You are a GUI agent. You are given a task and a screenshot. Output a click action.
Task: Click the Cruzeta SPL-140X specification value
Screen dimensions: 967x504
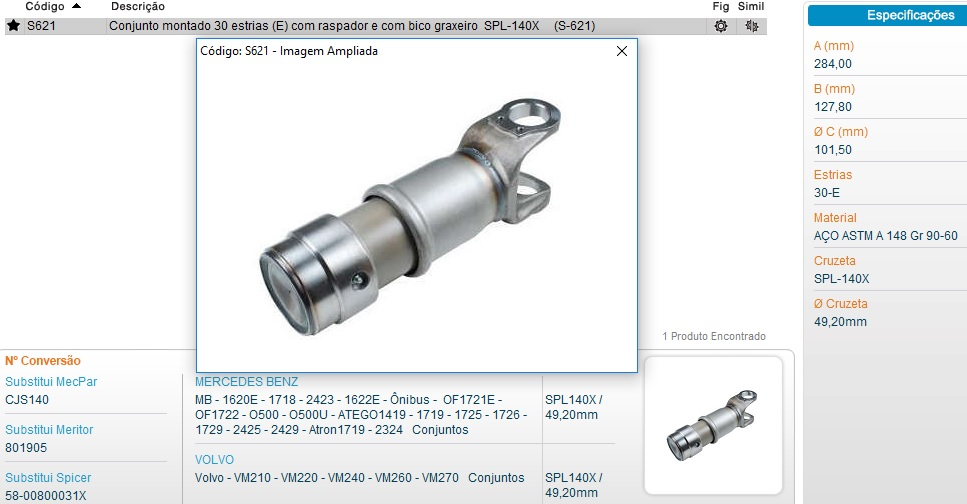(x=842, y=279)
